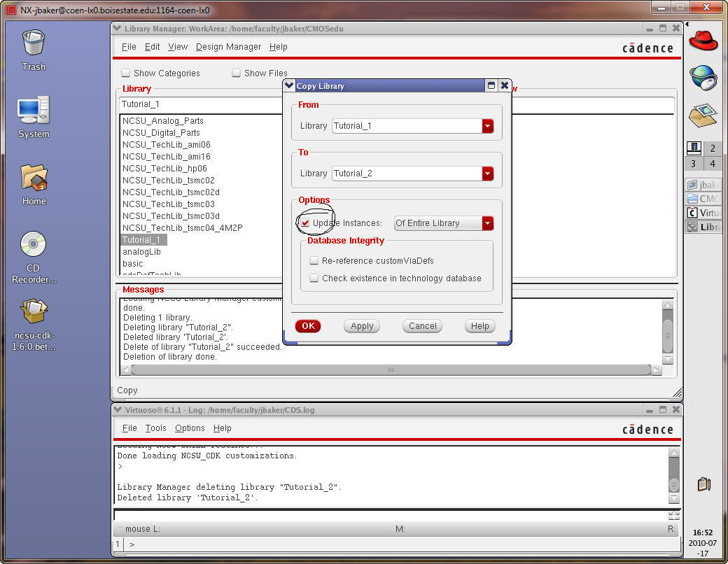Screen dimensions: 728x564
Task: Launch the web browser globe icon
Action: [x=703, y=77]
